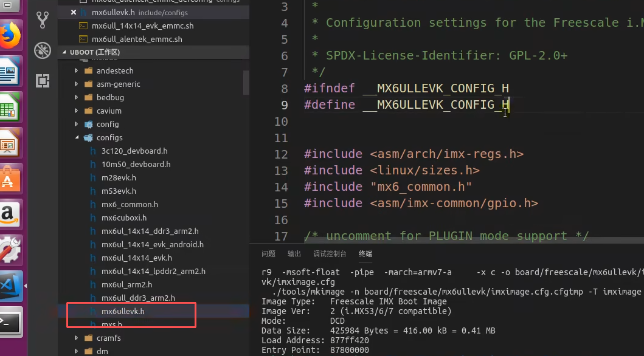Open System Settings wrench icon in dock
The width and height of the screenshot is (644, 356).
click(10, 249)
